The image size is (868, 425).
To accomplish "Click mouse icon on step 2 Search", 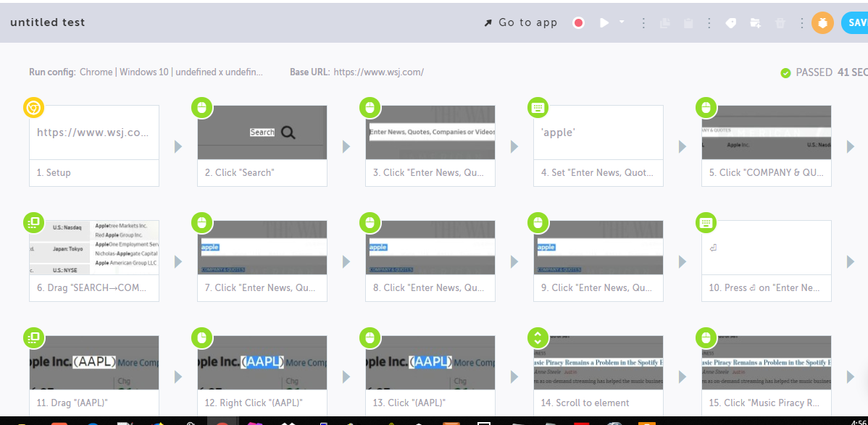I will click(x=201, y=108).
